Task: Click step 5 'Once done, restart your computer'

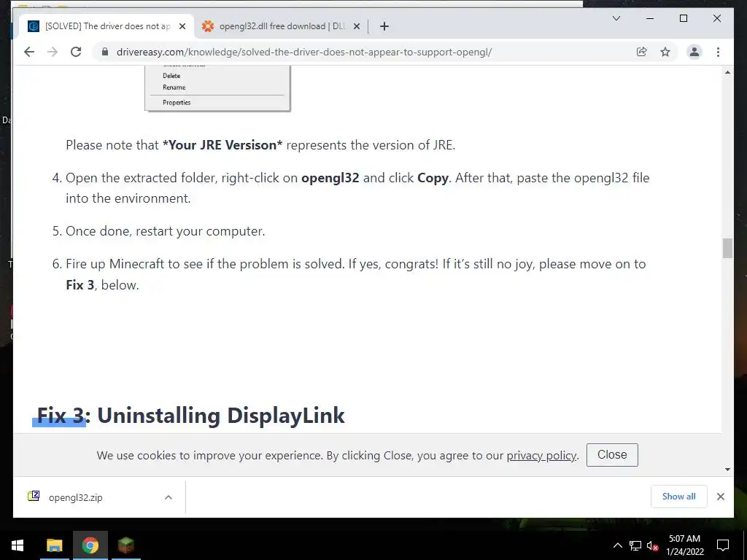Action: 165,231
